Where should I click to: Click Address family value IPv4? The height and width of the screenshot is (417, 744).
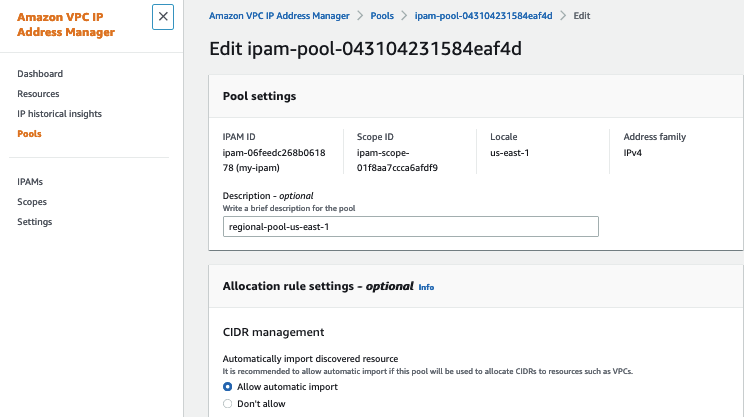point(632,153)
